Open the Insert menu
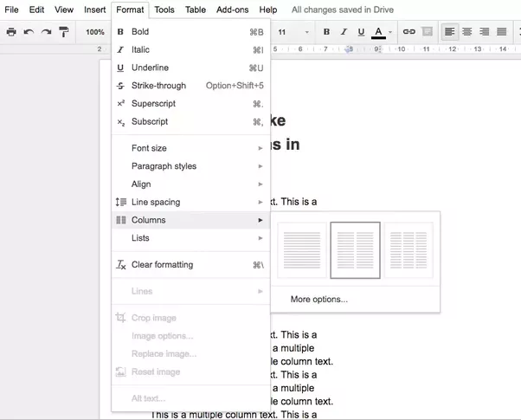Viewport: 521px width, 420px height. pyautogui.click(x=94, y=10)
